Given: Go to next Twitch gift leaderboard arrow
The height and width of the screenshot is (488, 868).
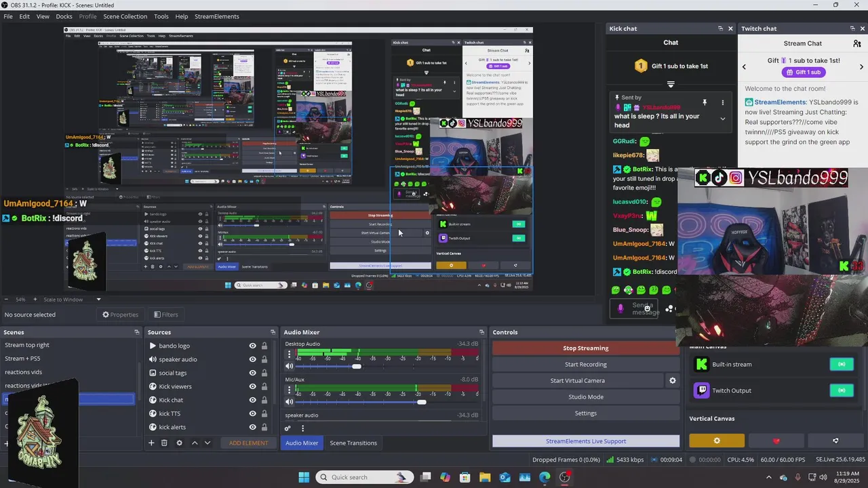Looking at the screenshot, I should [x=861, y=66].
